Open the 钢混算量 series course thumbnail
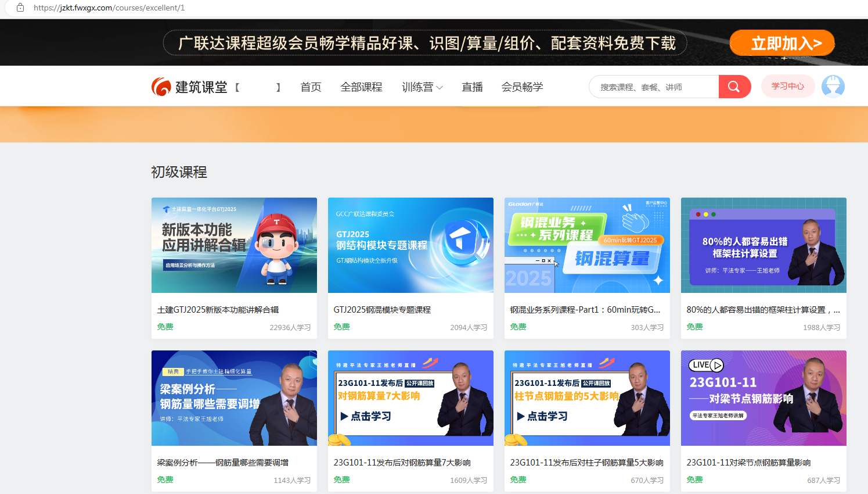This screenshot has width=868, height=494. [x=587, y=245]
